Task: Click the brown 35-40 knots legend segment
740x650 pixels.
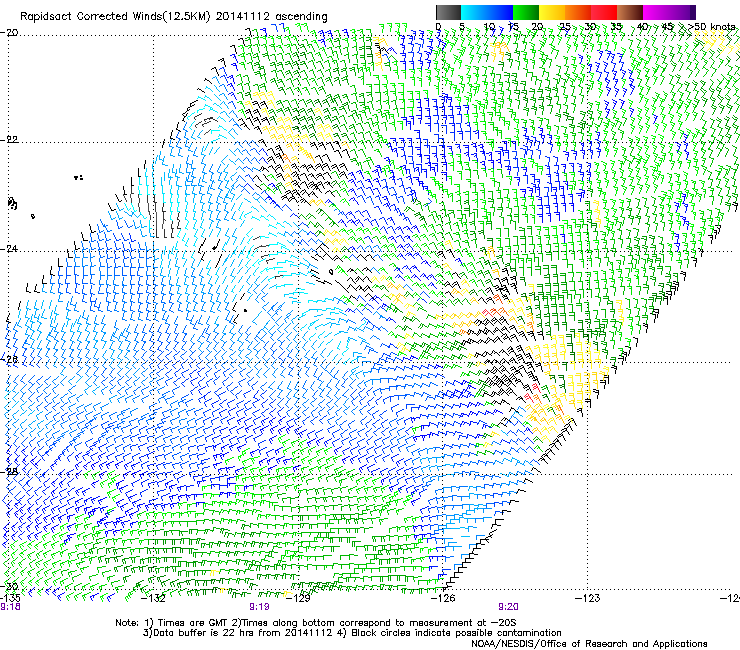Action: click(630, 12)
